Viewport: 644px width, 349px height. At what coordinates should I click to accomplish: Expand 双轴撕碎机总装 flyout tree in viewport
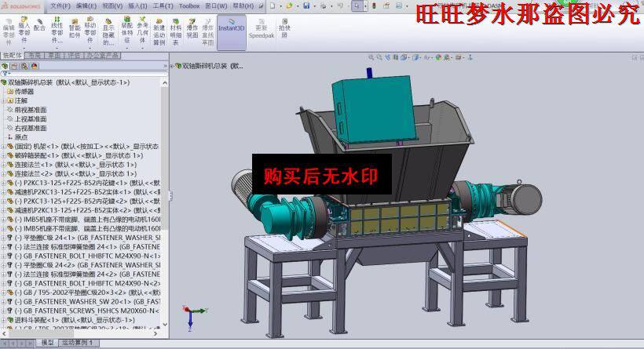172,66
